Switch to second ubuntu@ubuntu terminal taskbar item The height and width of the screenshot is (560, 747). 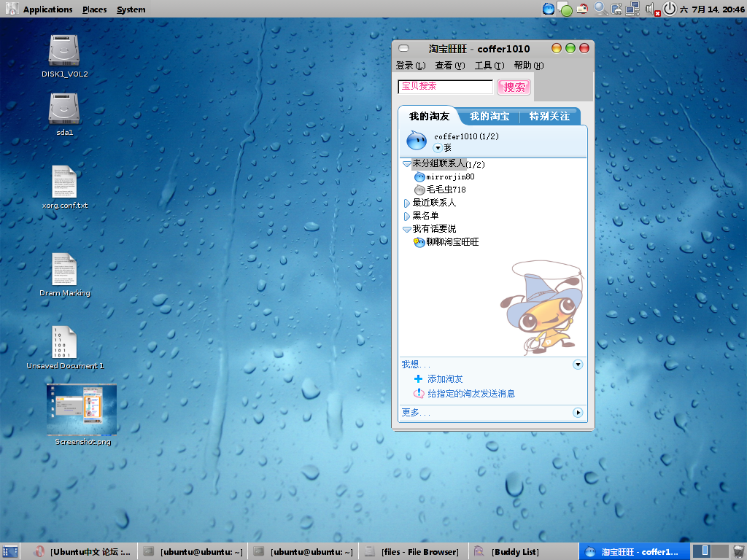pyautogui.click(x=303, y=552)
